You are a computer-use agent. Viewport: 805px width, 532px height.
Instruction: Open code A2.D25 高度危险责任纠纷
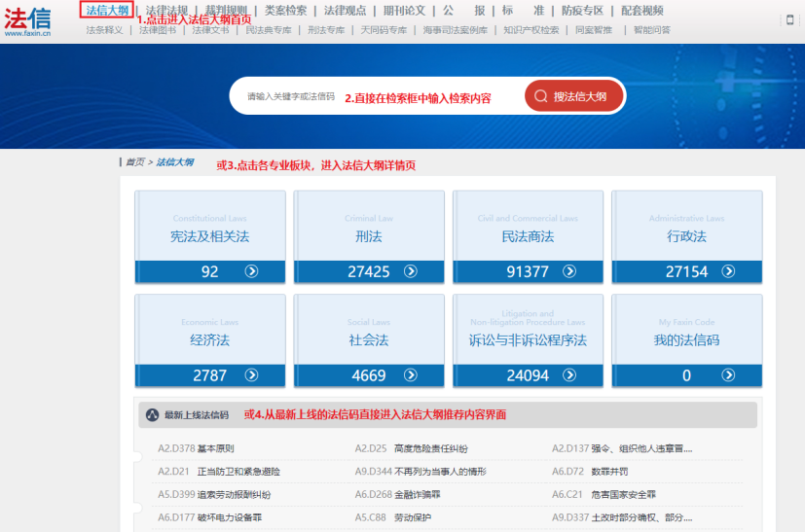(411, 448)
